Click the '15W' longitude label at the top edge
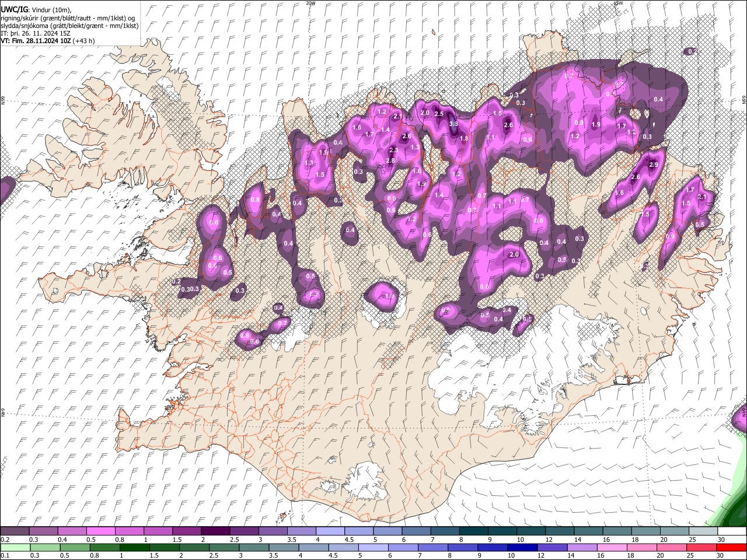This screenshot has width=747, height=560. pos(618,3)
